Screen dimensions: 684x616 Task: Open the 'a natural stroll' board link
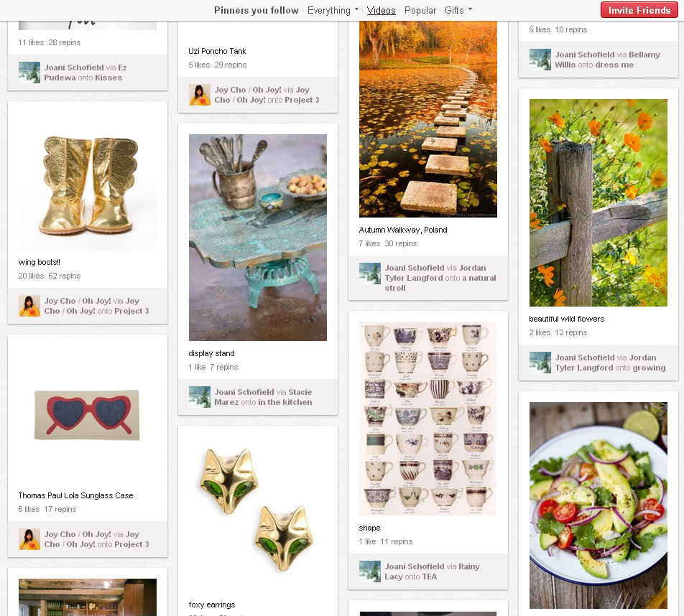point(440,282)
